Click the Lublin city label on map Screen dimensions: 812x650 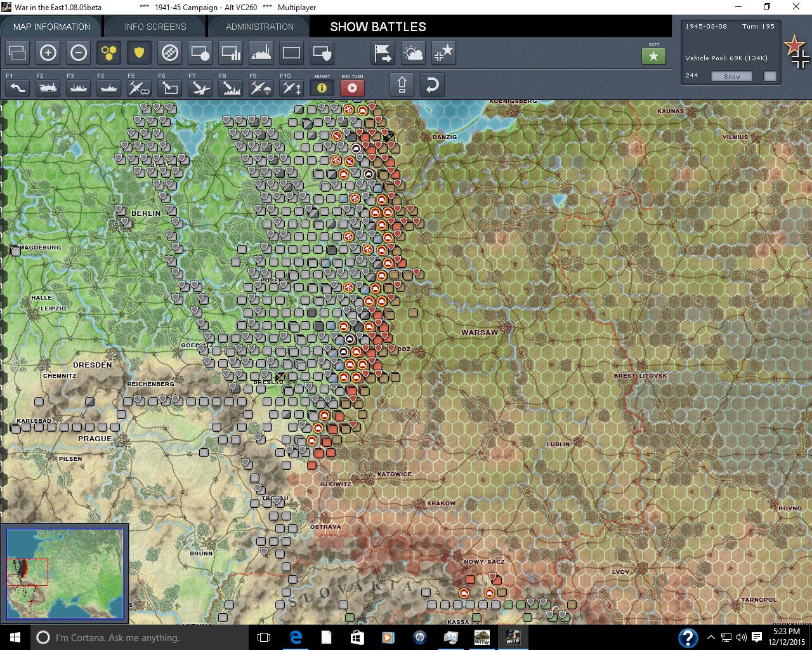(x=558, y=444)
